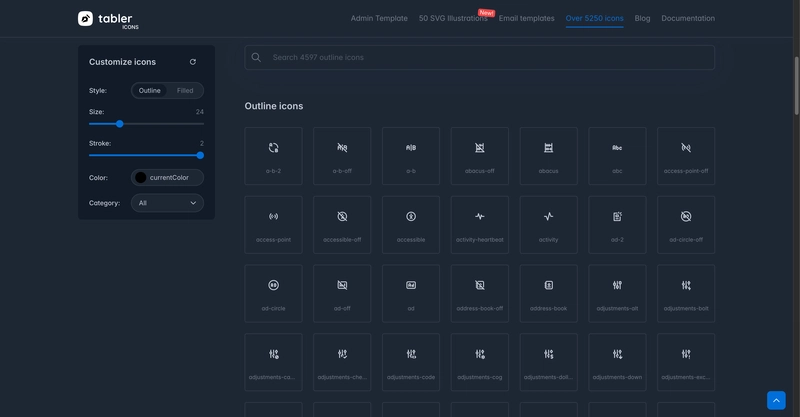The width and height of the screenshot is (800, 417).
Task: Click the Size slider handle
Action: pyautogui.click(x=119, y=124)
